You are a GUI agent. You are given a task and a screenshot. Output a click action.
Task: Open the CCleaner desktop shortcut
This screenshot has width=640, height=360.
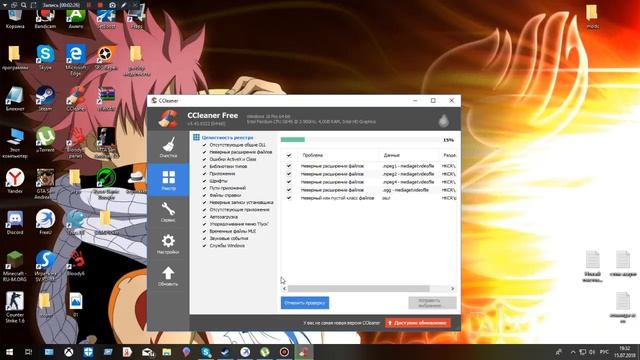click(x=76, y=98)
